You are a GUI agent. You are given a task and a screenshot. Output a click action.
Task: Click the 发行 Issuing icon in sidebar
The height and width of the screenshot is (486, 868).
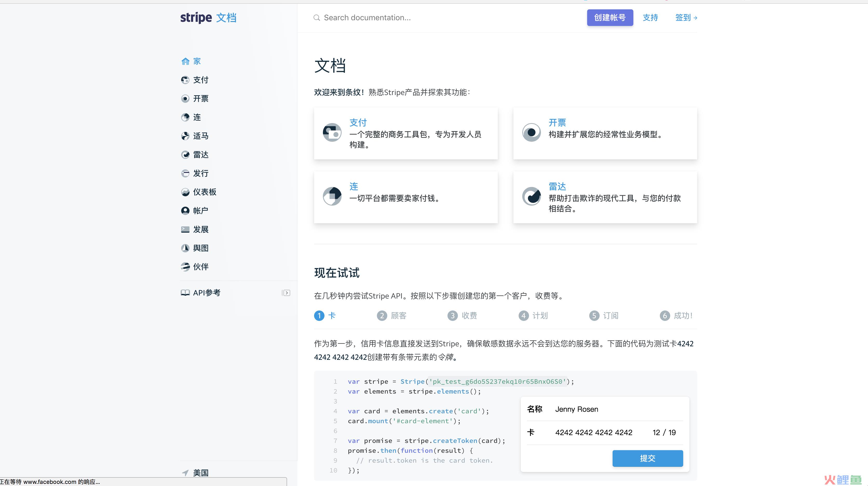pos(185,173)
